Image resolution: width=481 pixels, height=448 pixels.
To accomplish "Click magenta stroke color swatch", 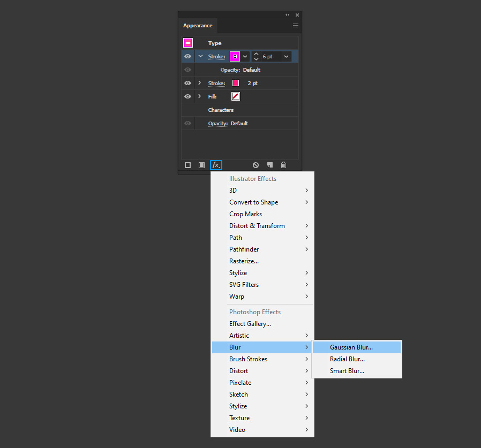I will tap(235, 56).
